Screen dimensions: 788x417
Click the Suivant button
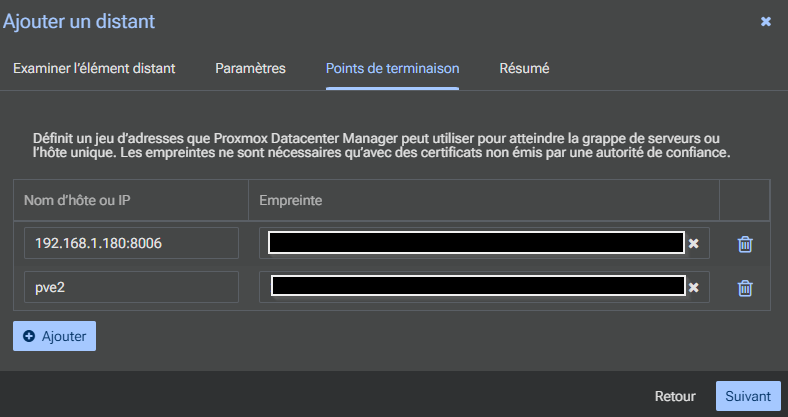click(748, 396)
